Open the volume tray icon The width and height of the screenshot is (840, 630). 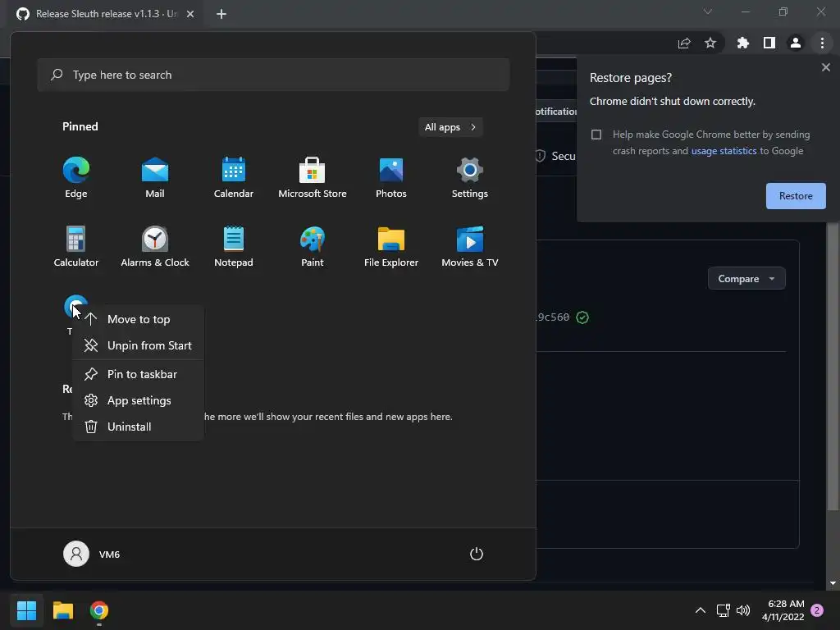pyautogui.click(x=743, y=610)
